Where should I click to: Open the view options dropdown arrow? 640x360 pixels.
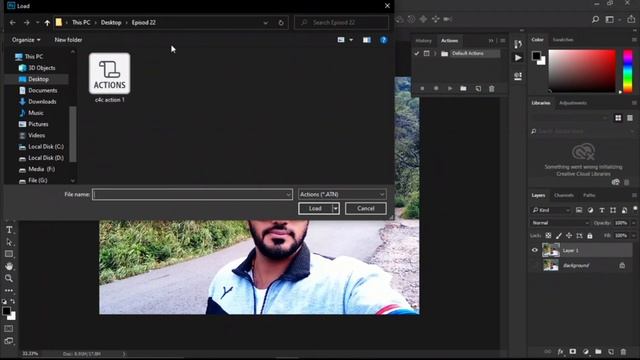point(351,40)
